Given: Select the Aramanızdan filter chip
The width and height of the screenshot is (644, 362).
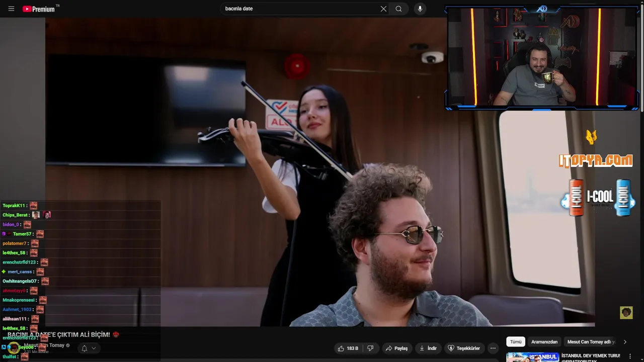Looking at the screenshot, I should [544, 342].
